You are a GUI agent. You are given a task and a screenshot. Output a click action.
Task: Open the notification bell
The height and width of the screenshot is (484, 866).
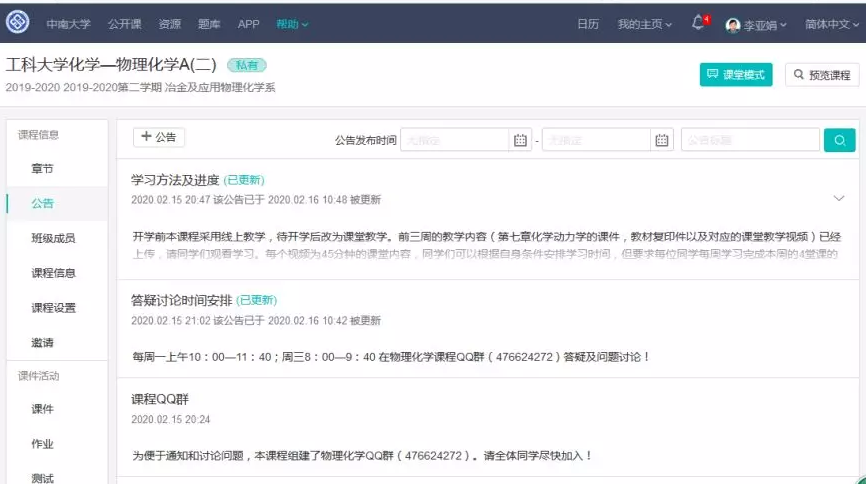pyautogui.click(x=698, y=23)
